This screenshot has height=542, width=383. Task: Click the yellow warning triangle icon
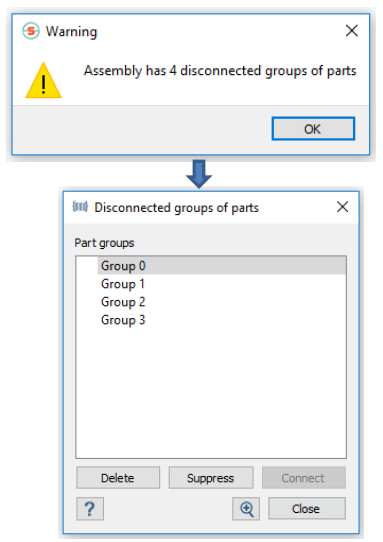(x=44, y=81)
